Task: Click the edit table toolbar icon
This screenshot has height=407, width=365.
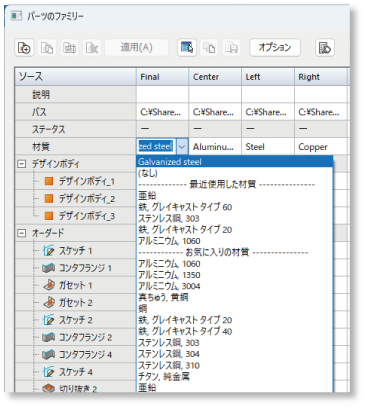Action: [187, 48]
